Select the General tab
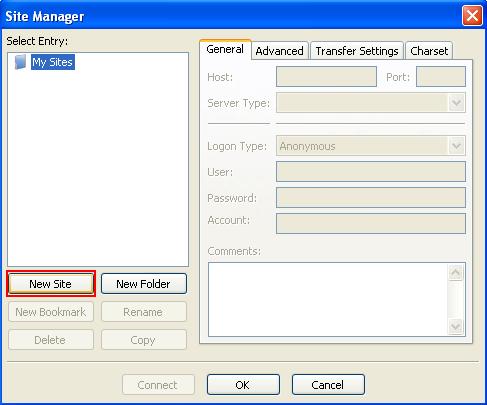 pyautogui.click(x=225, y=49)
